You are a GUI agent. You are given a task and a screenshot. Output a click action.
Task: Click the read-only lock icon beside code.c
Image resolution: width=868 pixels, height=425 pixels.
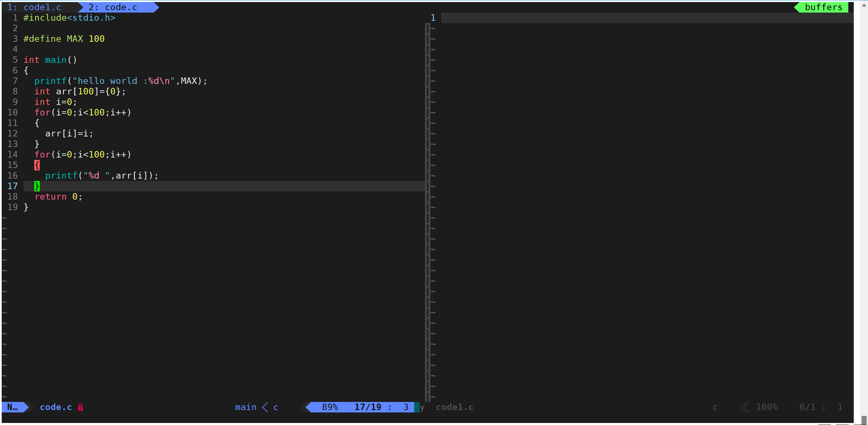point(80,407)
